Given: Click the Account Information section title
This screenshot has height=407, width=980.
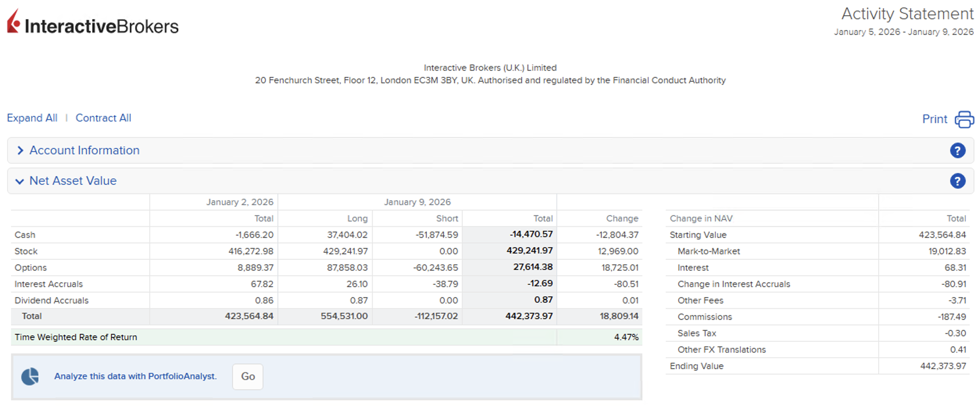Looking at the screenshot, I should (x=84, y=150).
